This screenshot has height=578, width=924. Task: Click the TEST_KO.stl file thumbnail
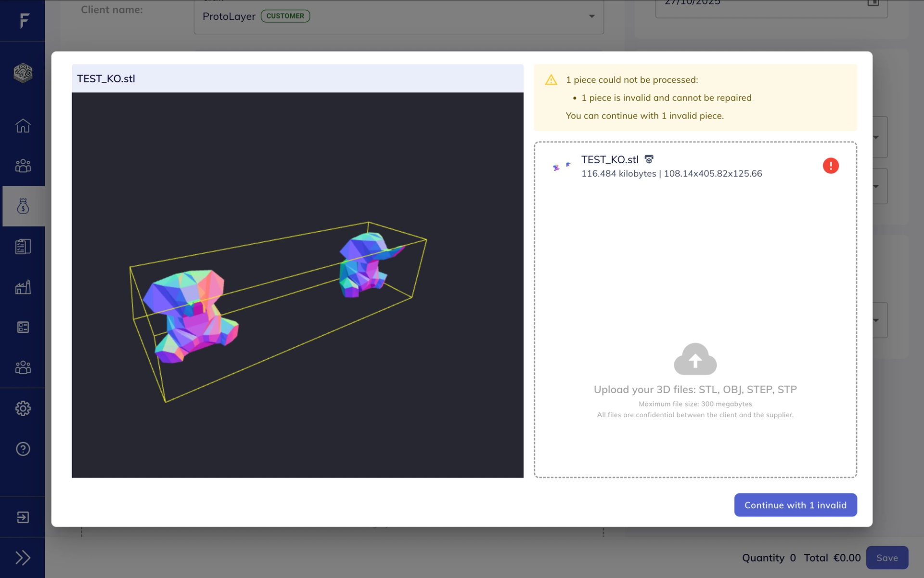pos(561,167)
